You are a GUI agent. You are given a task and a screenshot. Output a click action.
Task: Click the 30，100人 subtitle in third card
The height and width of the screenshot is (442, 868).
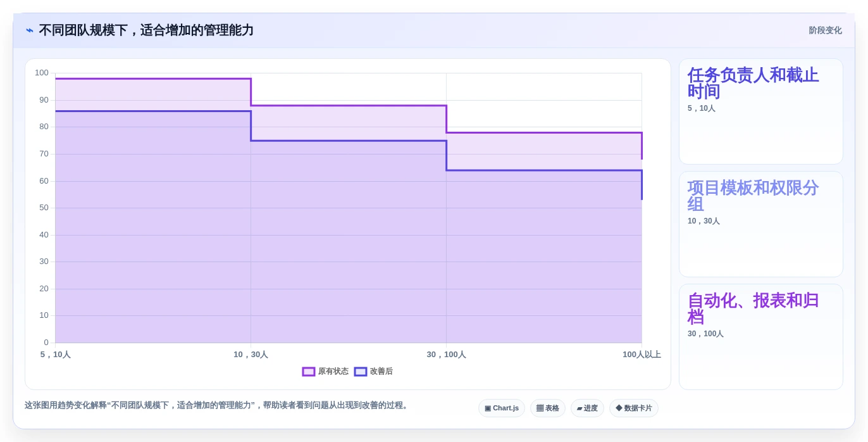[705, 334]
